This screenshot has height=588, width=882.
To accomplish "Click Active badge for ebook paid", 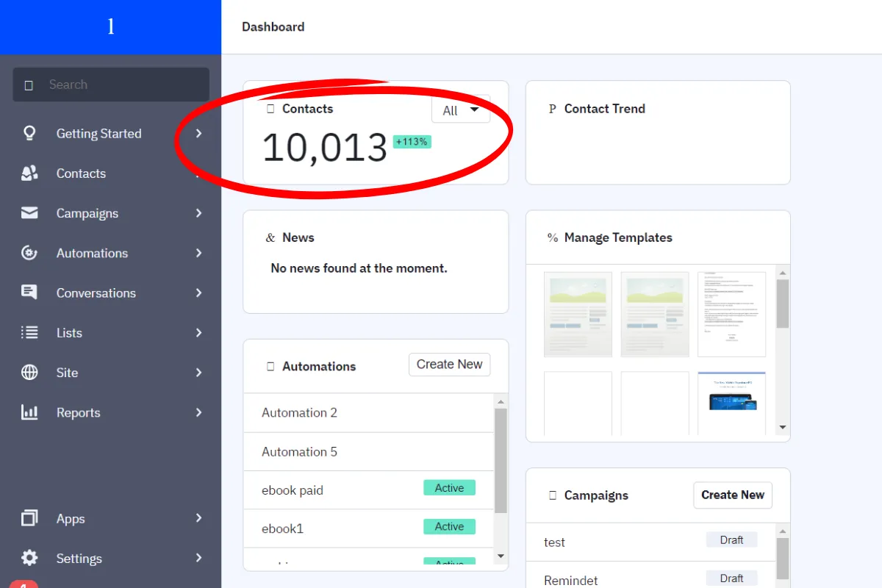I will (x=449, y=488).
